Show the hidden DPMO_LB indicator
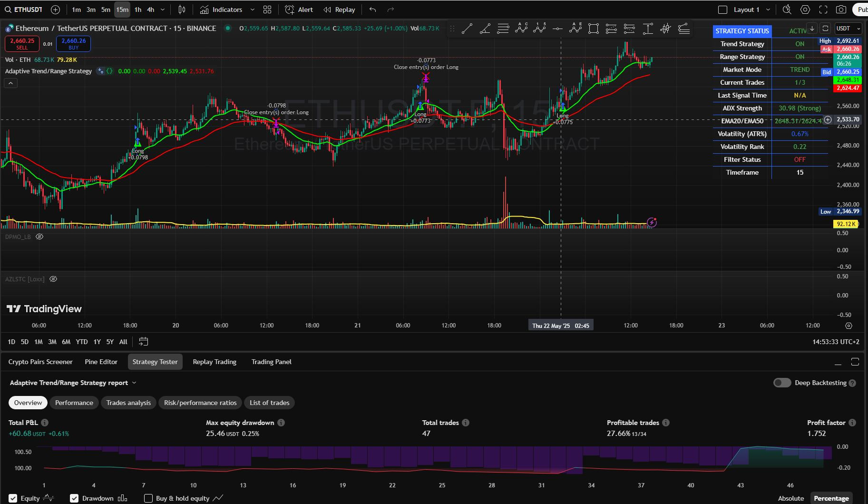 coord(39,237)
